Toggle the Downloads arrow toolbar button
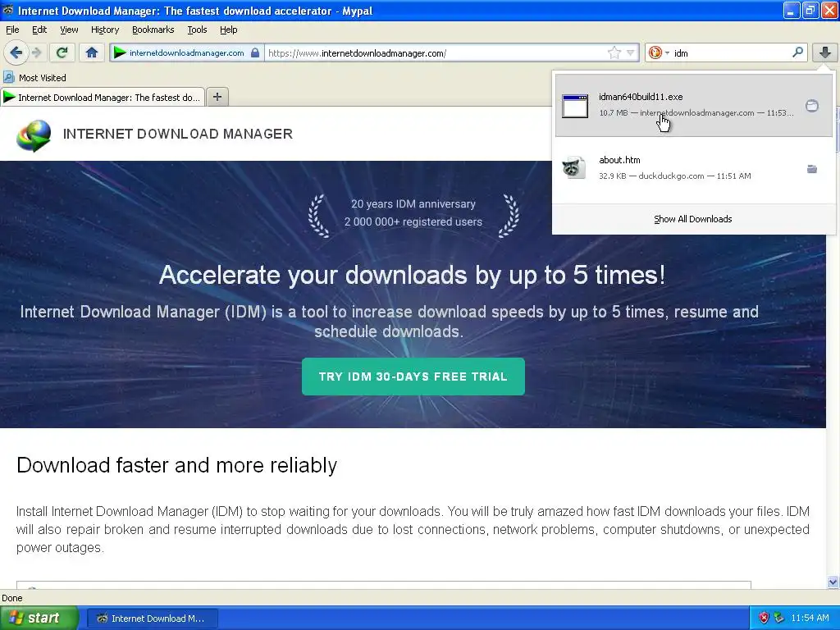Screen dimensions: 840x630 pyautogui.click(x=825, y=52)
